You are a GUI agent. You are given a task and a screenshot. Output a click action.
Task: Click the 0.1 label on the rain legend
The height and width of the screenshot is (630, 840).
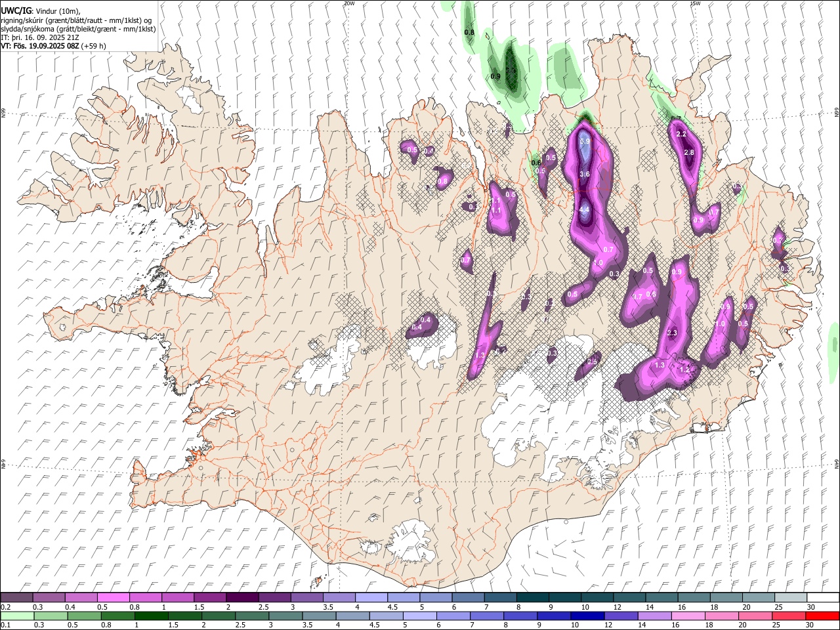6,625
